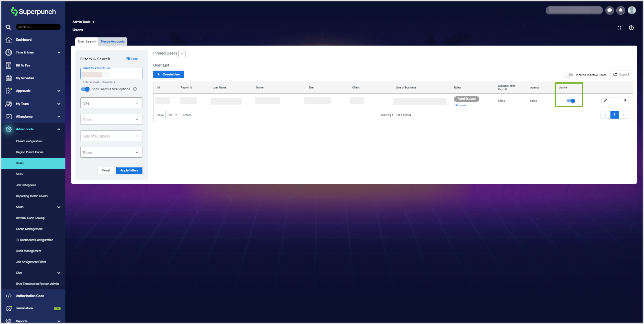Click the help question mark icon
The width and height of the screenshot is (644, 324).
point(631,28)
